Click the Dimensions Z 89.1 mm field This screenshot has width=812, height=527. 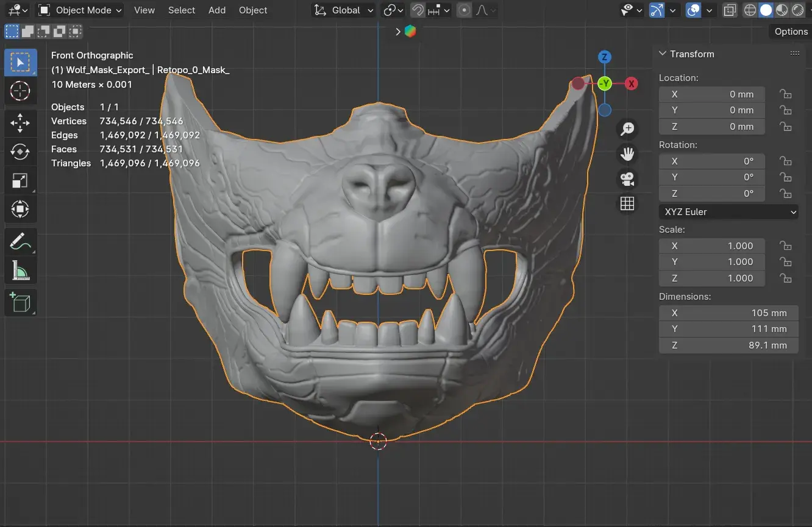(x=728, y=345)
